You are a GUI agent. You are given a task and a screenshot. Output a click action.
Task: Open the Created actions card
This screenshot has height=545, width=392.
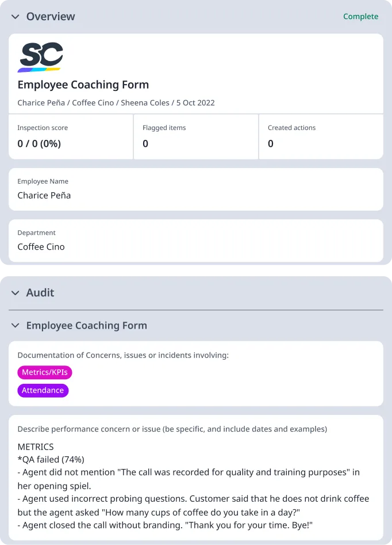321,136
